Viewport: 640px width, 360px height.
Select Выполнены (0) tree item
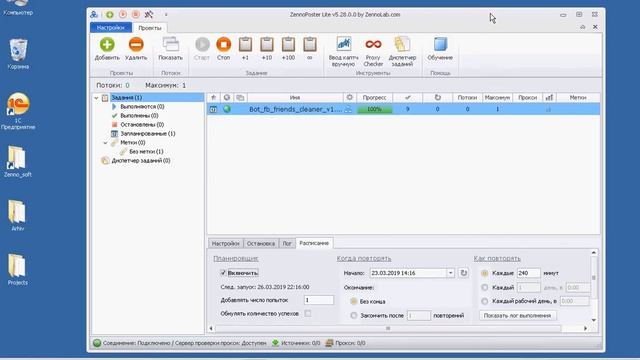pos(139,116)
